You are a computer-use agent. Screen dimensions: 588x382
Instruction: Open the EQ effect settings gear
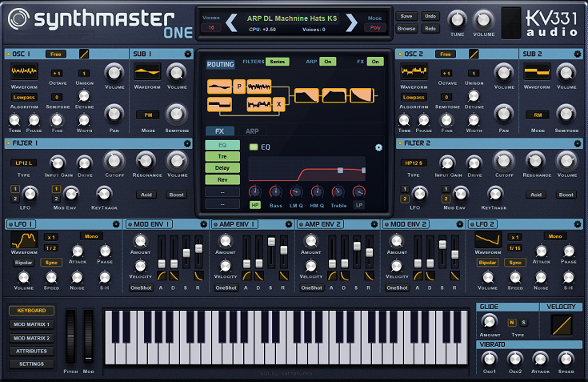(x=378, y=147)
